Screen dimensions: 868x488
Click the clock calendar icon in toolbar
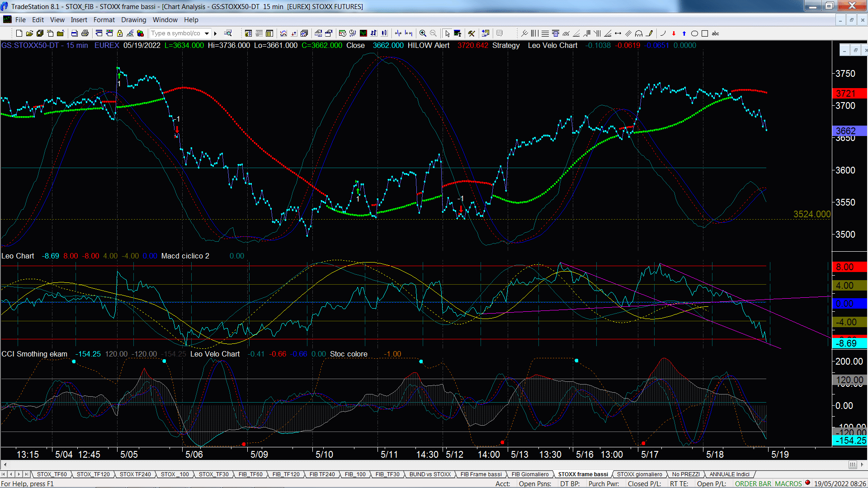342,33
